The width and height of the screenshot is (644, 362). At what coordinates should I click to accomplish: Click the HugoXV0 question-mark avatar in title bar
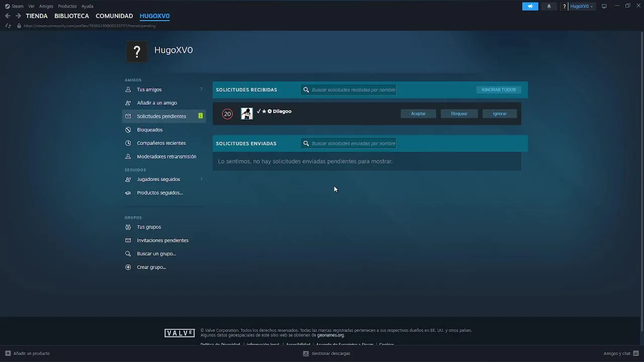pos(565,6)
